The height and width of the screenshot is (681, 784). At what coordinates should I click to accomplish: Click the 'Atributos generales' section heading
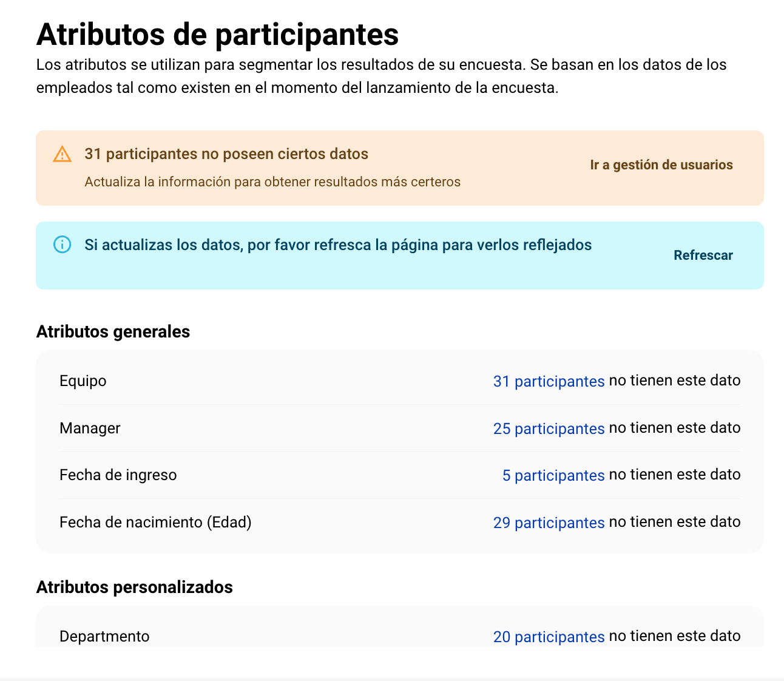[113, 332]
